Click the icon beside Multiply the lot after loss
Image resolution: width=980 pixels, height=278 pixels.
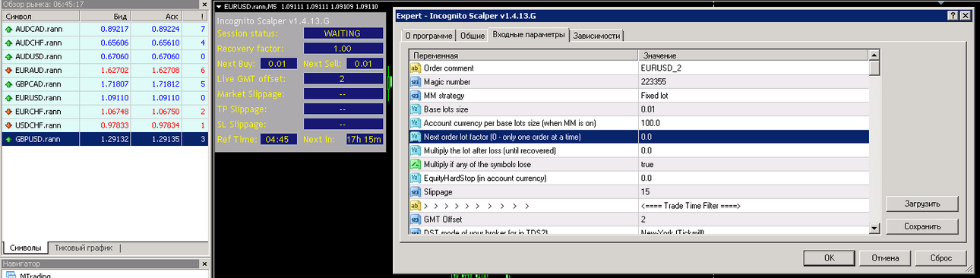pos(415,150)
